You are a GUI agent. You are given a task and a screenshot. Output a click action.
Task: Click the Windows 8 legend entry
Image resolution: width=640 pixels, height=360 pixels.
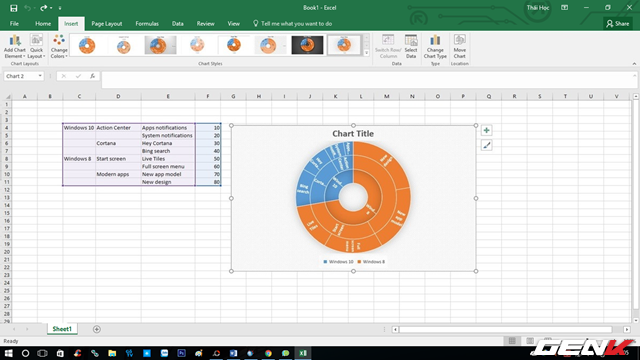click(x=371, y=262)
